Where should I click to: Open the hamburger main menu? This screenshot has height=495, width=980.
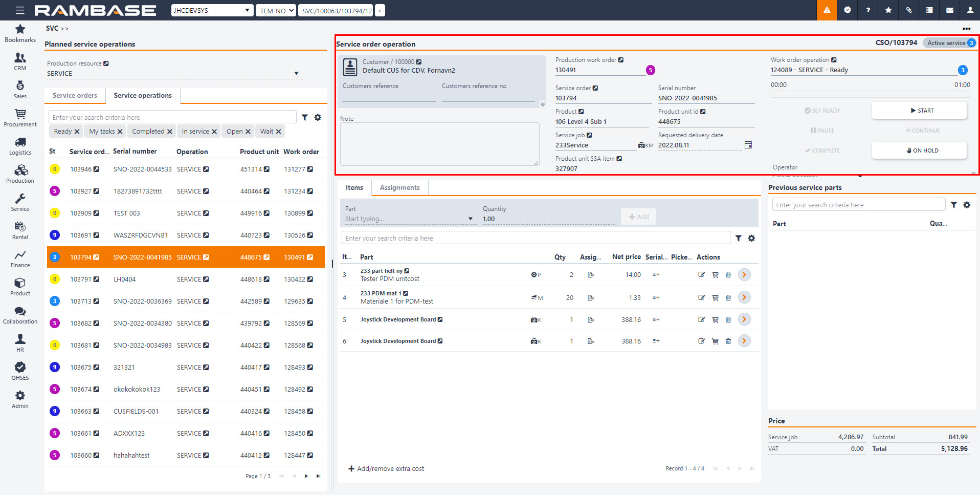pos(20,10)
